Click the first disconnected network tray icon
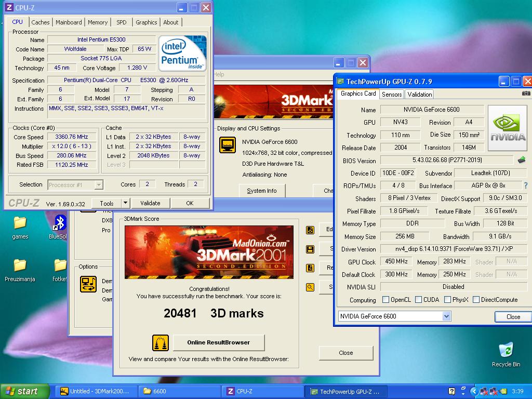The image size is (532, 399). click(x=484, y=391)
